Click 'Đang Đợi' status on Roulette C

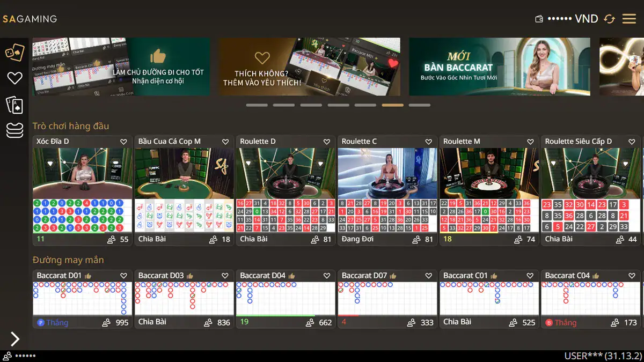coord(357,239)
